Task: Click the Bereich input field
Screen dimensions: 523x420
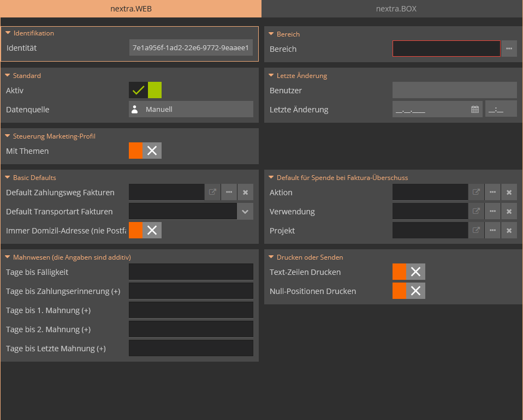Action: (446, 49)
